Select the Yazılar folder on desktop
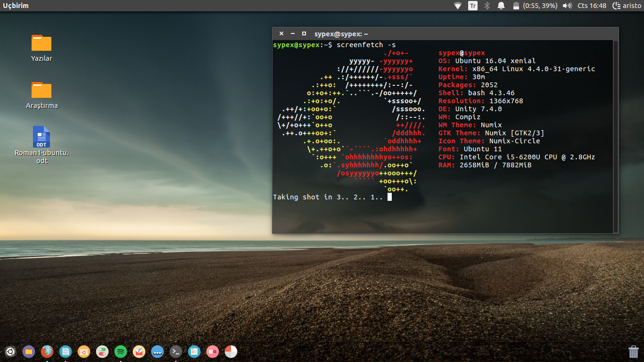The width and height of the screenshot is (644, 362). [x=41, y=48]
